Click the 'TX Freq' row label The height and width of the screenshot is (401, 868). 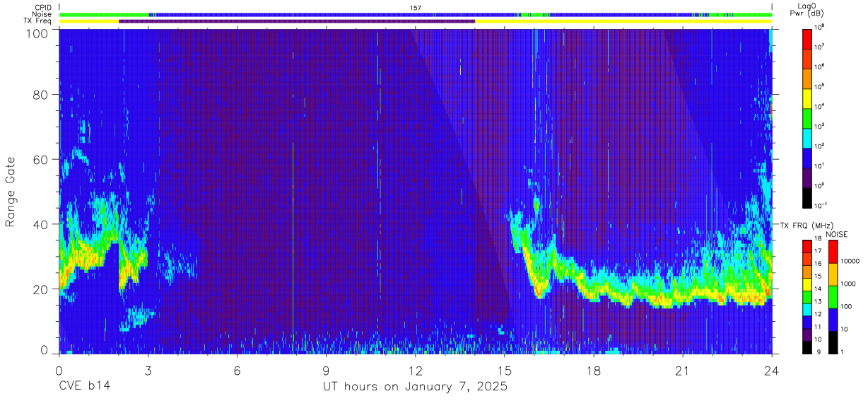pyautogui.click(x=38, y=21)
